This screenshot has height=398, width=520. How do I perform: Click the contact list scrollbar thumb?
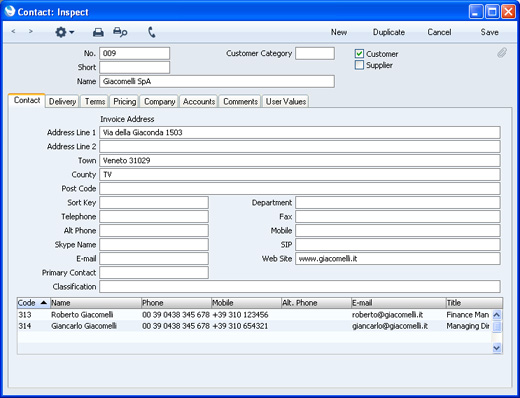tap(497, 326)
